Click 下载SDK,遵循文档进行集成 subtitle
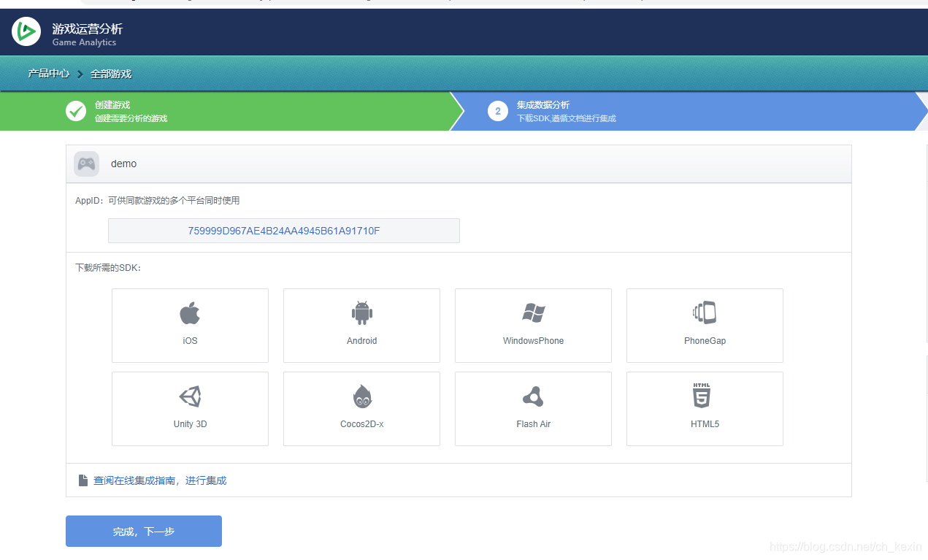This screenshot has height=560, width=928. [567, 118]
